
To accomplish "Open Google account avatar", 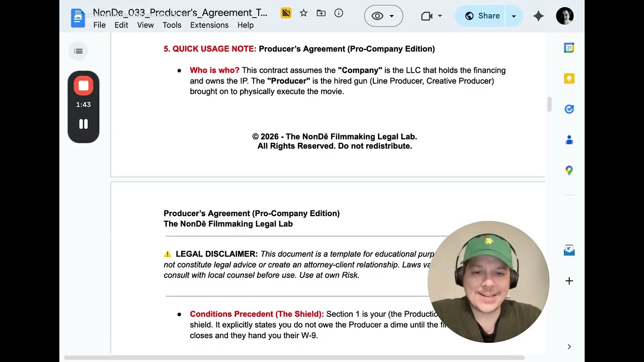I will tap(565, 16).
